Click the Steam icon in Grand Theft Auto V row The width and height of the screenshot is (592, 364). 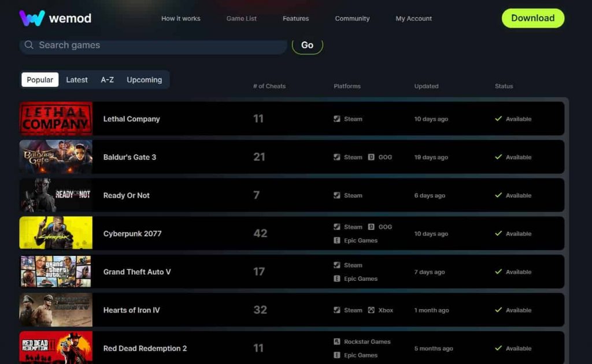point(337,265)
